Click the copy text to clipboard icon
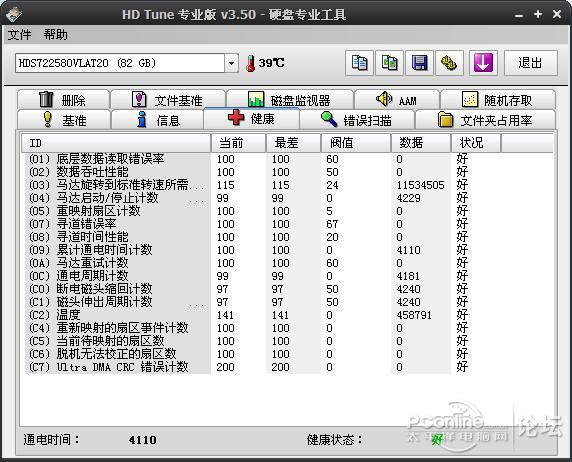Screen dimensions: 572x462 tap(359, 63)
